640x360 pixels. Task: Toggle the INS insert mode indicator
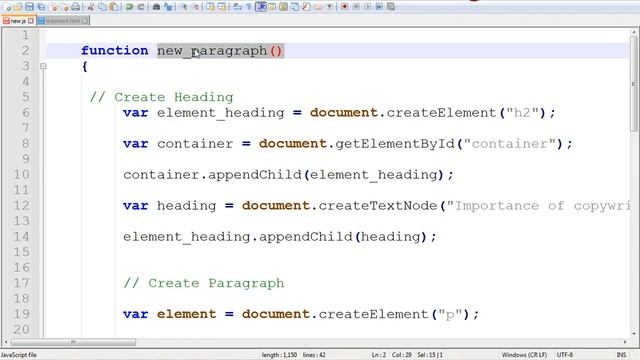621,355
